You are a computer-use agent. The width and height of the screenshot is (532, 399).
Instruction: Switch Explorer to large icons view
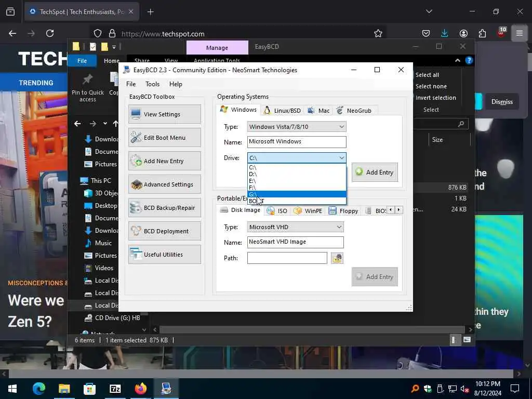(x=467, y=340)
